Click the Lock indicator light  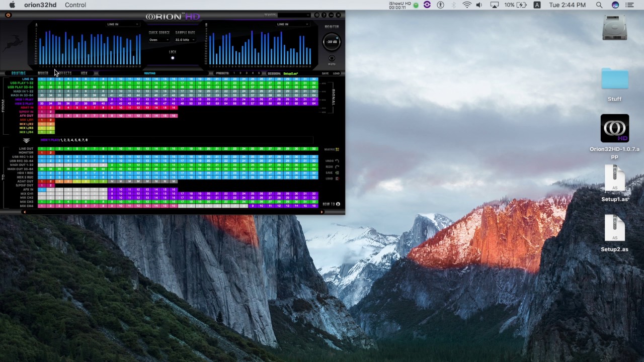pyautogui.click(x=173, y=58)
